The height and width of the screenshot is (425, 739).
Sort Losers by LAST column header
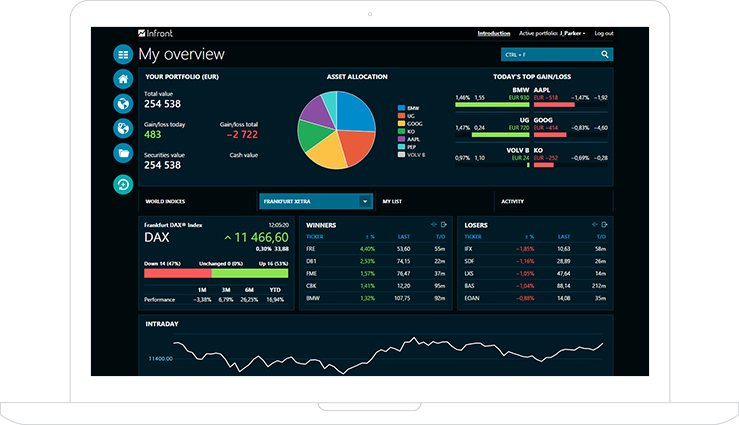tap(564, 237)
